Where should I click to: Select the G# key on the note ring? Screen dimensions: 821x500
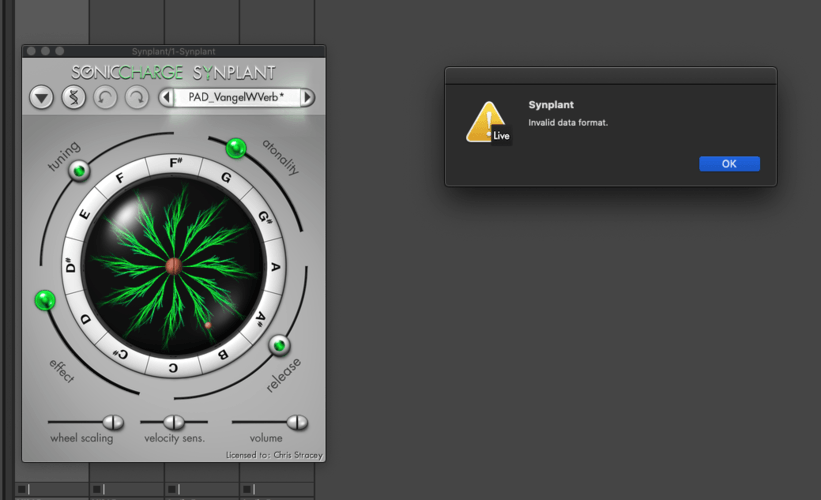coord(265,217)
